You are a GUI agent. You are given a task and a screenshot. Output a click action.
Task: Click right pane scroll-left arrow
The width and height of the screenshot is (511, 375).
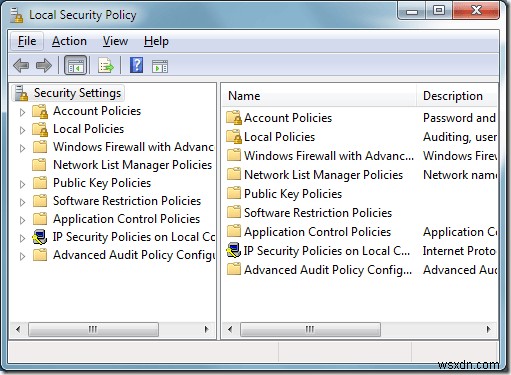pos(230,329)
